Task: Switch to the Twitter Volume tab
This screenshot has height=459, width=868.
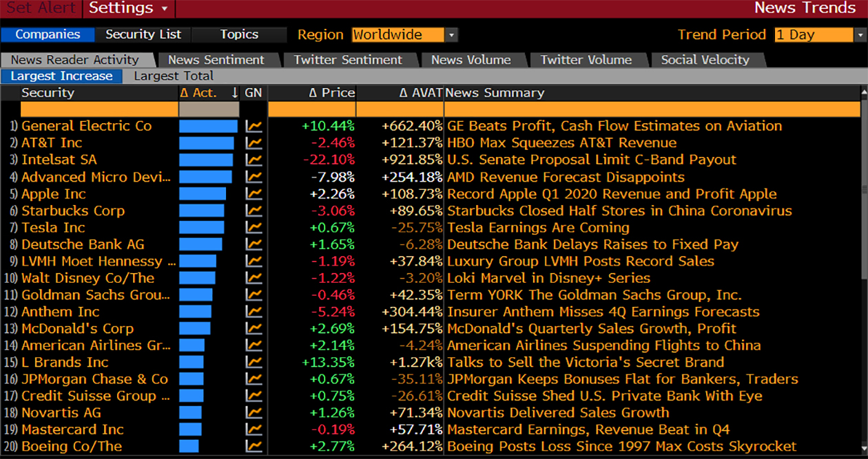Action: point(586,60)
